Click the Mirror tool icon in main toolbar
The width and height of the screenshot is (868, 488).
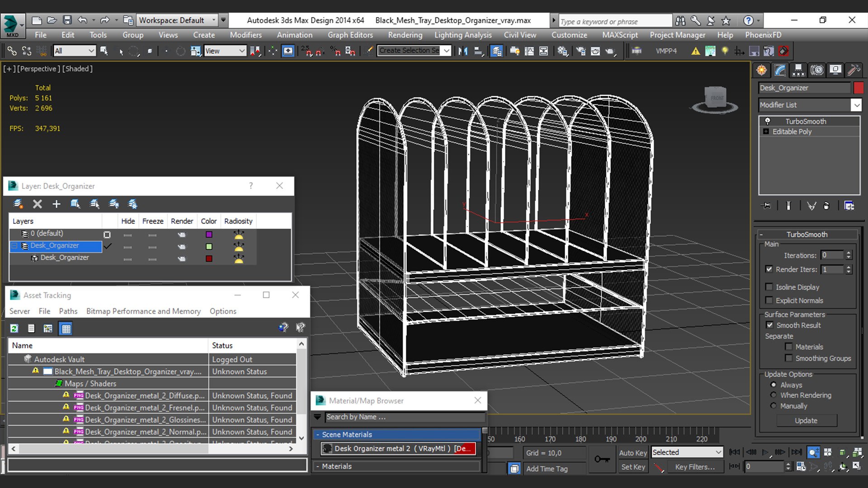(463, 51)
